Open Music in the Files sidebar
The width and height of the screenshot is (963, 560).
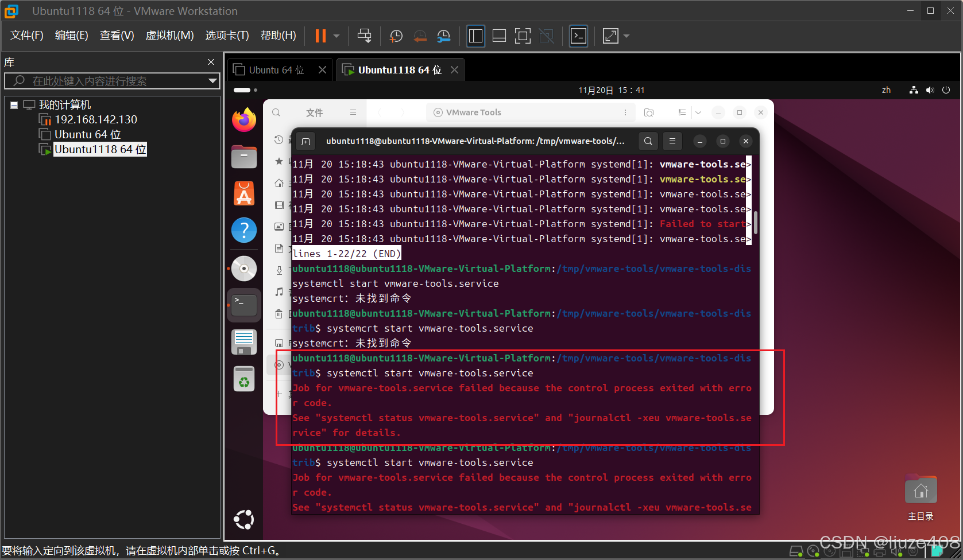pos(279,291)
